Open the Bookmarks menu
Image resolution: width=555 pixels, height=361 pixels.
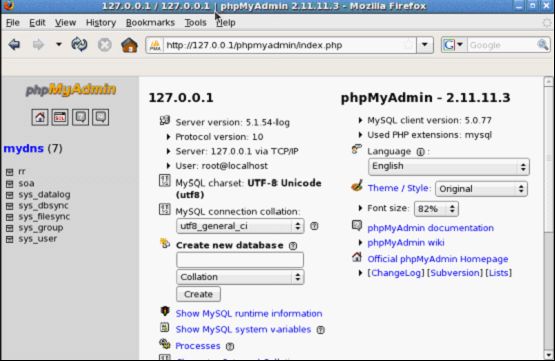[150, 23]
